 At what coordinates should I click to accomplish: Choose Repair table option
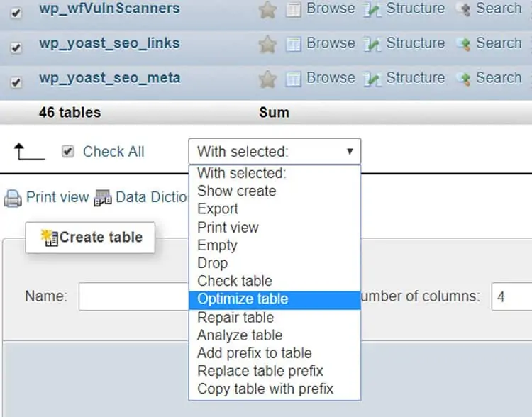[x=275, y=317]
